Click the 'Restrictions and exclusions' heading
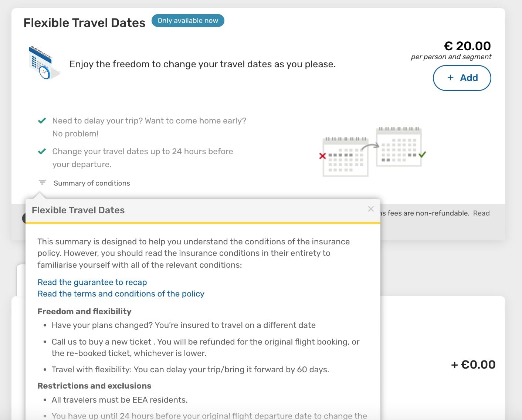The width and height of the screenshot is (522, 420). tap(94, 386)
